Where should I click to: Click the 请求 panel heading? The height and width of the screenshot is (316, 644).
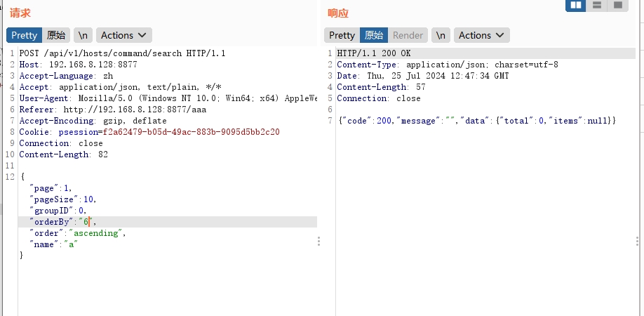pyautogui.click(x=20, y=13)
